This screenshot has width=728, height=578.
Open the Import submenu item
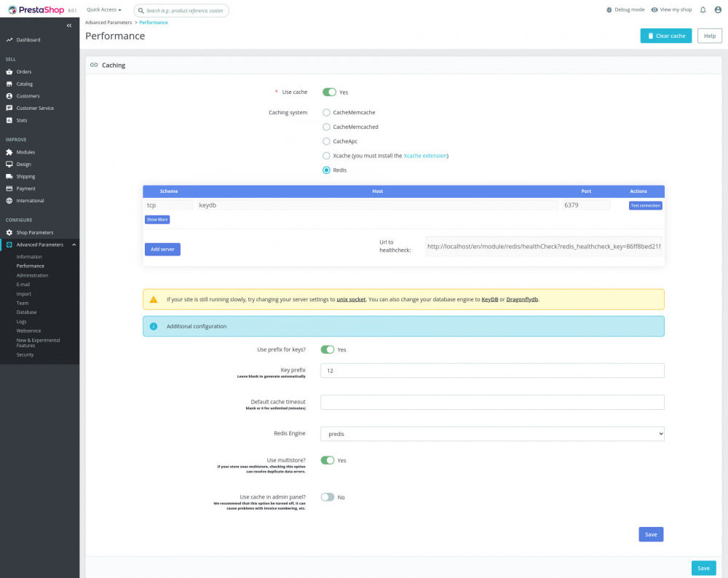[24, 294]
